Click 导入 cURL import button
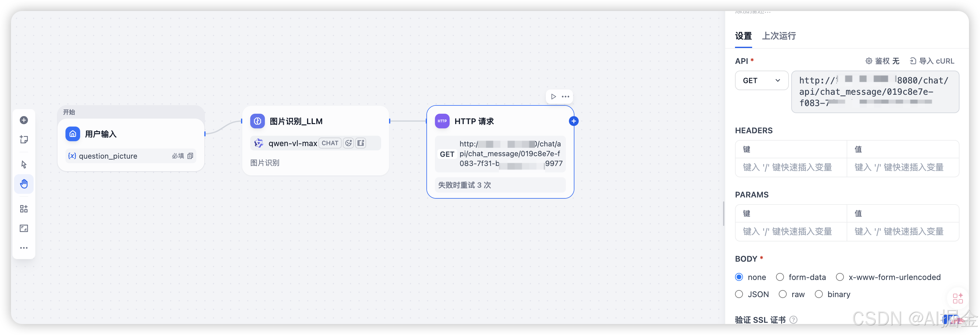The image size is (980, 335). coord(932,61)
